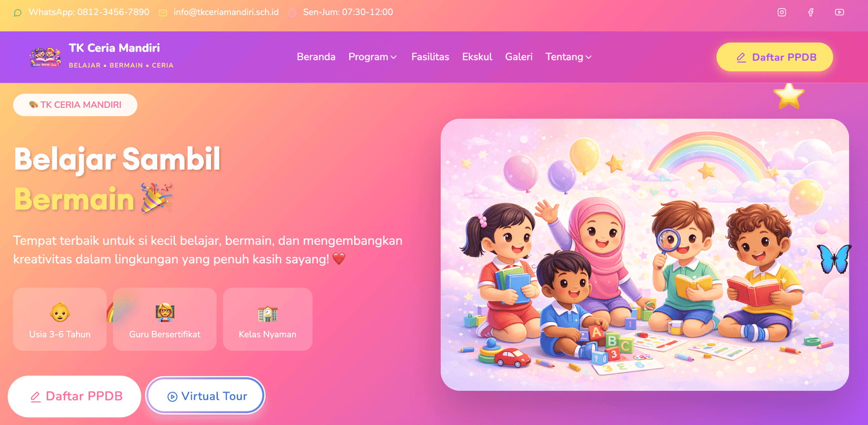This screenshot has width=868, height=425.
Task: Open the Facebook icon in top bar
Action: pyautogui.click(x=810, y=12)
